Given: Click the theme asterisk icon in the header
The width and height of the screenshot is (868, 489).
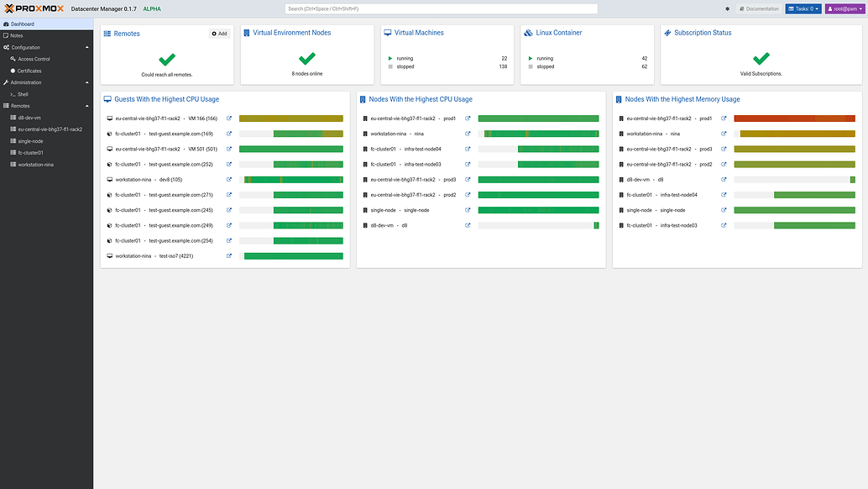Looking at the screenshot, I should tap(727, 8).
